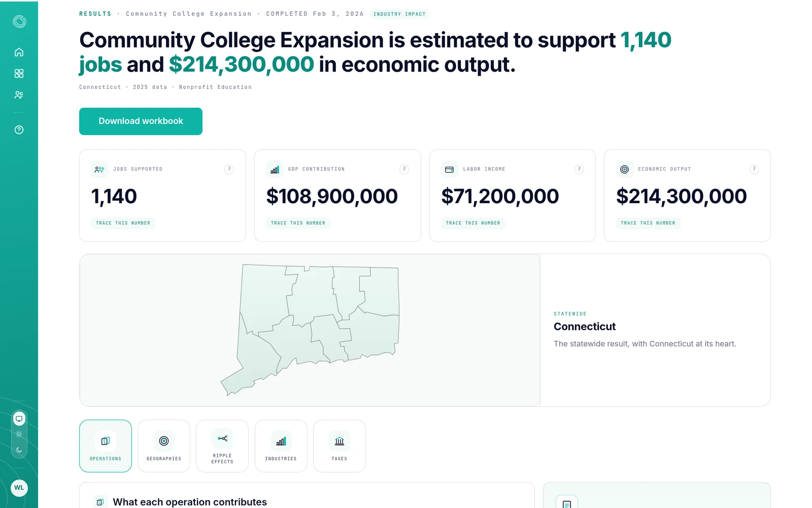The image size is (812, 508).
Task: Select the Geographies tab
Action: coord(164,446)
